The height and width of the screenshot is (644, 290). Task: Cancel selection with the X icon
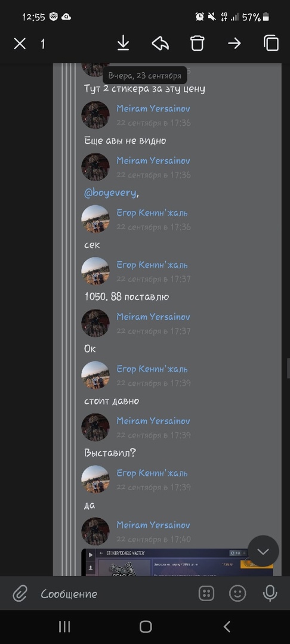coord(20,44)
